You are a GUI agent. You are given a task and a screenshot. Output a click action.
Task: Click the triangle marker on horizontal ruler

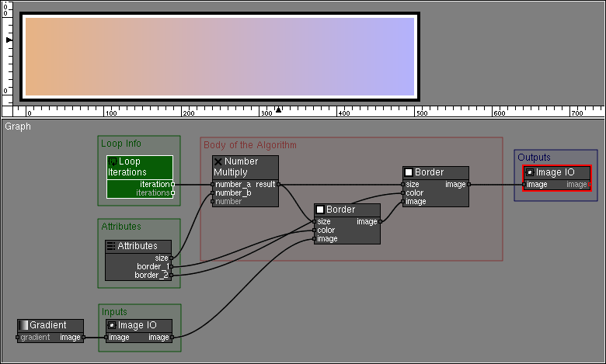[279, 110]
